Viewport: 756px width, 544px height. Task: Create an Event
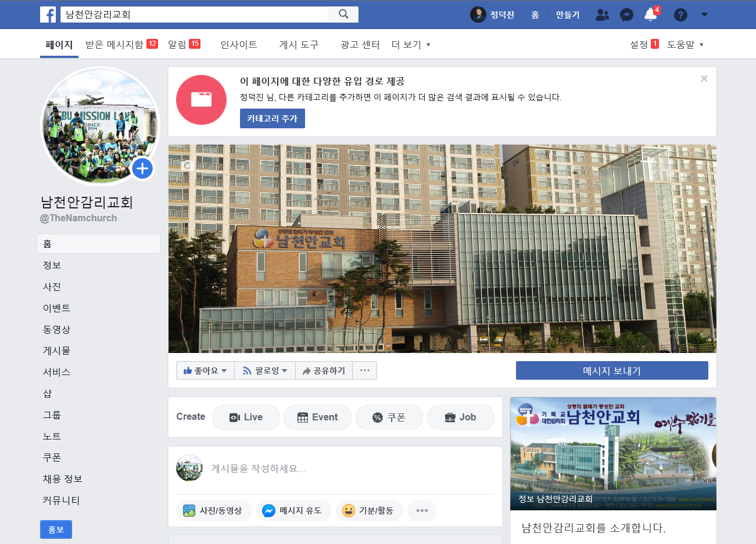pos(317,417)
